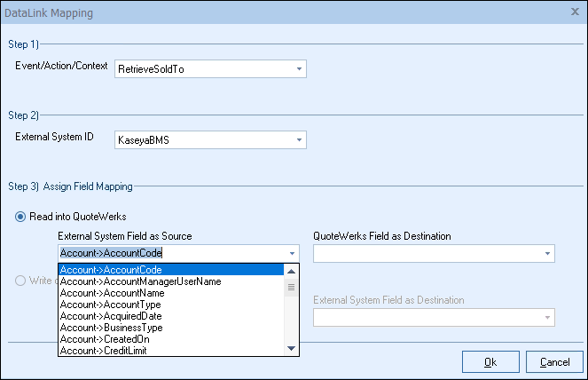The width and height of the screenshot is (588, 380).
Task: Expand the External System ID dropdown
Action: (x=298, y=139)
